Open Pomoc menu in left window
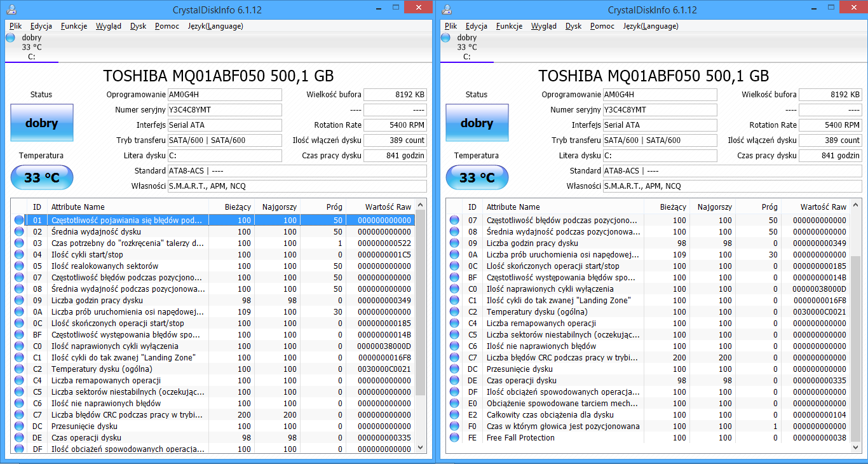 pos(167,26)
